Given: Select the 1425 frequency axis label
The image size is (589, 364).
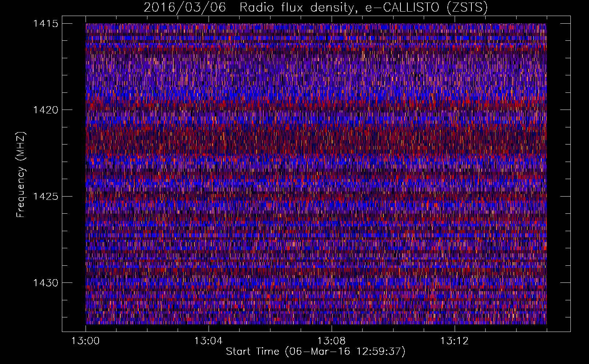Looking at the screenshot, I should pyautogui.click(x=46, y=197).
